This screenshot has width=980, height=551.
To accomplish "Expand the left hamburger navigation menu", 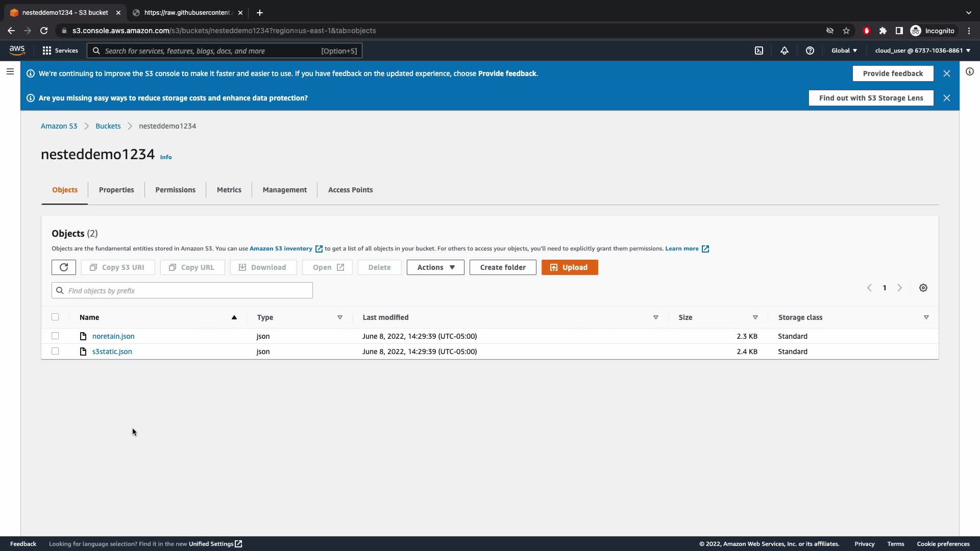I will pyautogui.click(x=10, y=72).
